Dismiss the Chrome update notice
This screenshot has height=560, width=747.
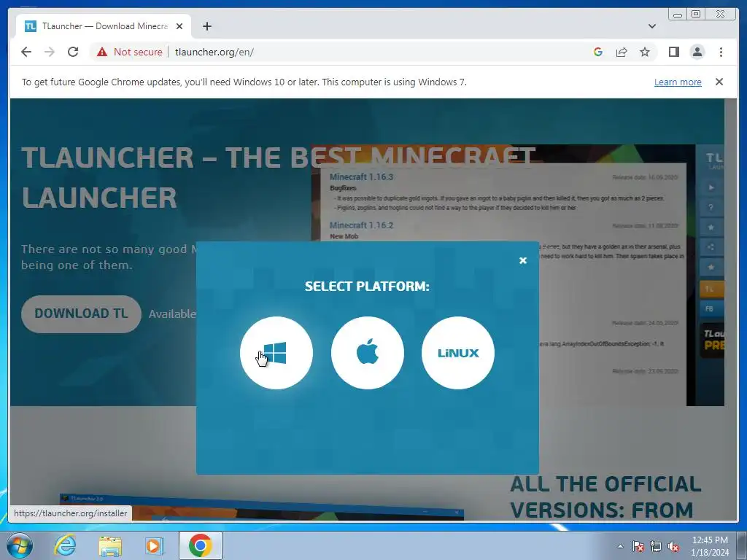(719, 82)
